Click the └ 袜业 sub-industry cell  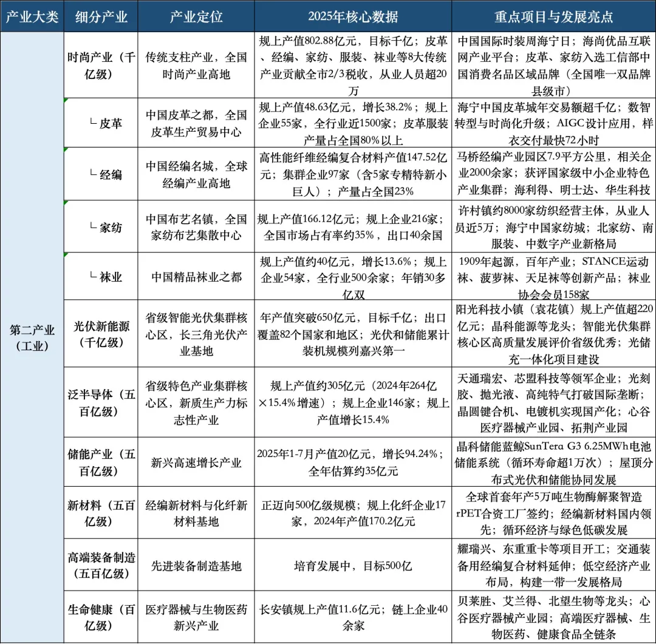pyautogui.click(x=101, y=276)
